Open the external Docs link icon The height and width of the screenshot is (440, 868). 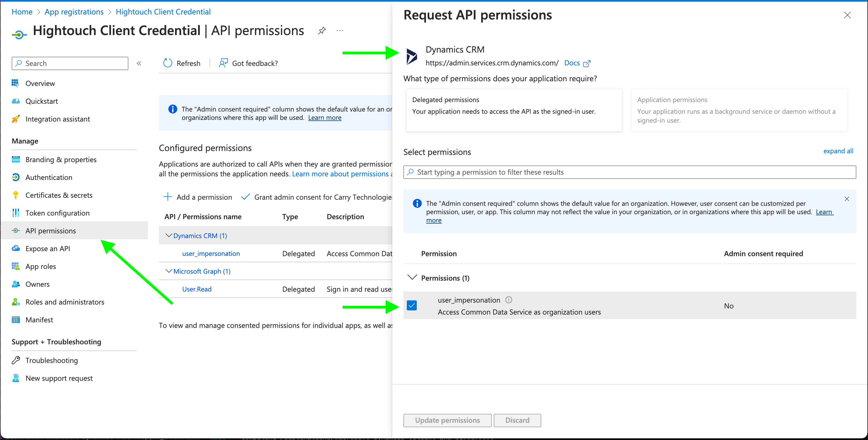click(587, 63)
